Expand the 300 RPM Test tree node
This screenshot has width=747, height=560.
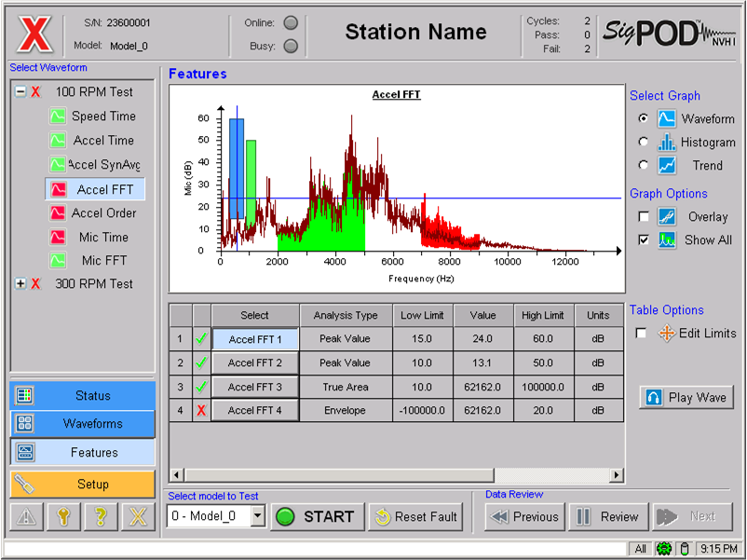pyautogui.click(x=20, y=284)
